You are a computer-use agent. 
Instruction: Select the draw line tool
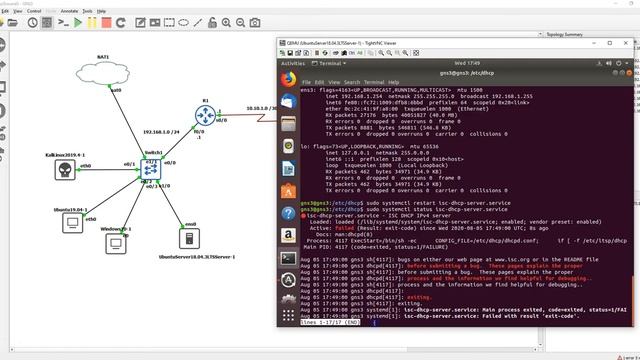tap(198, 22)
